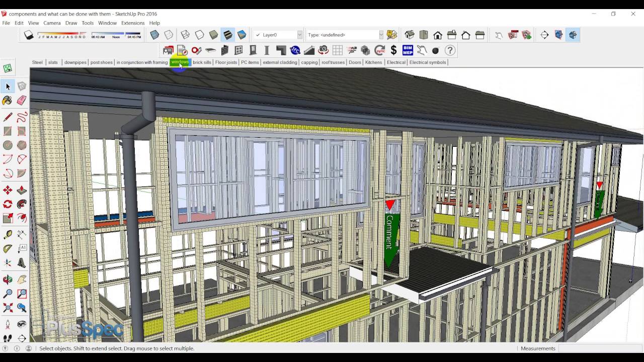Click the PlusSpec stairs tool icon
Image resolution: width=644 pixels, height=362 pixels.
click(309, 50)
